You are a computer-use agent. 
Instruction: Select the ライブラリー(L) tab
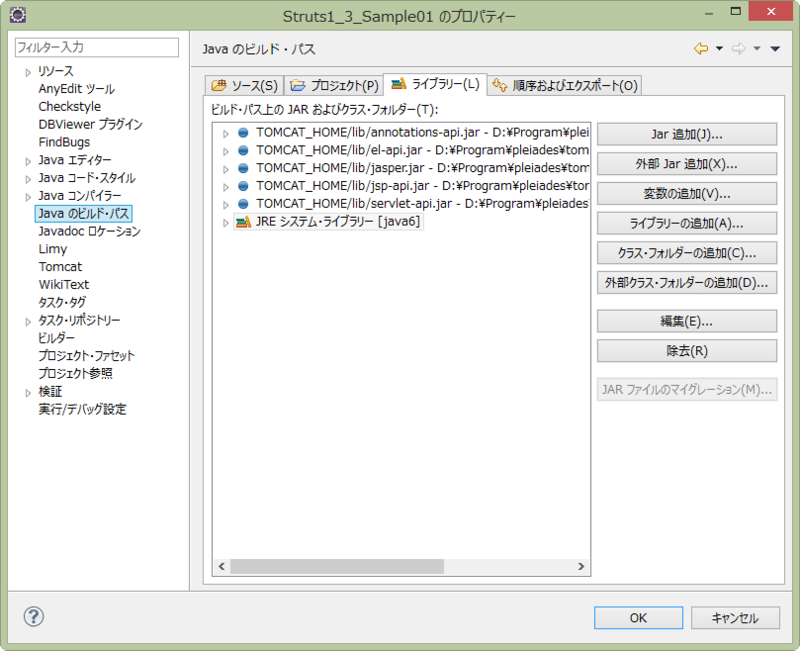coord(435,84)
